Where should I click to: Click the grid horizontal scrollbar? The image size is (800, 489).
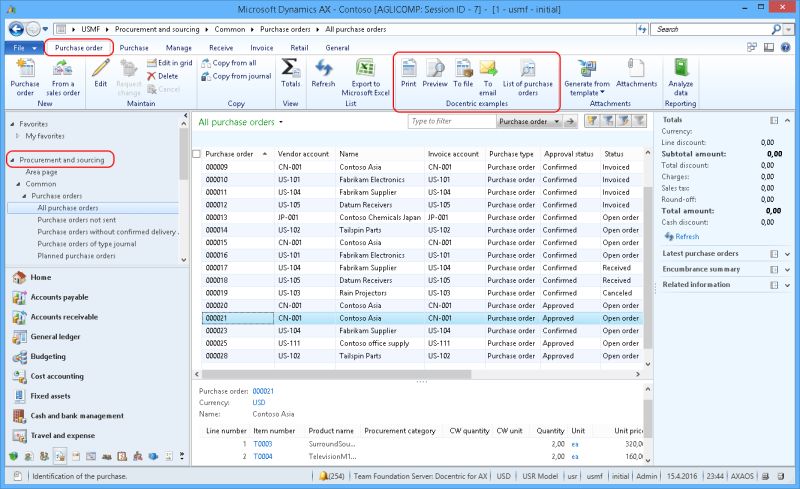pos(336,374)
